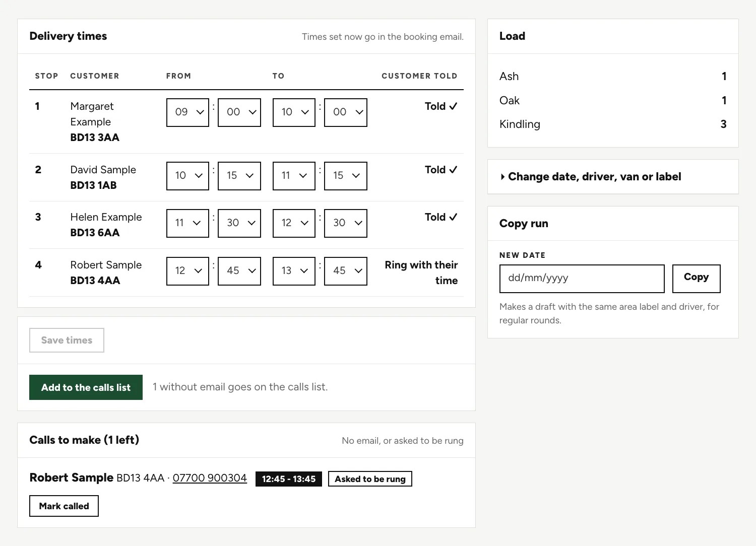This screenshot has height=546, width=756.
Task: Click the 'Calls to make (1 left)' heading
Action: (x=84, y=440)
